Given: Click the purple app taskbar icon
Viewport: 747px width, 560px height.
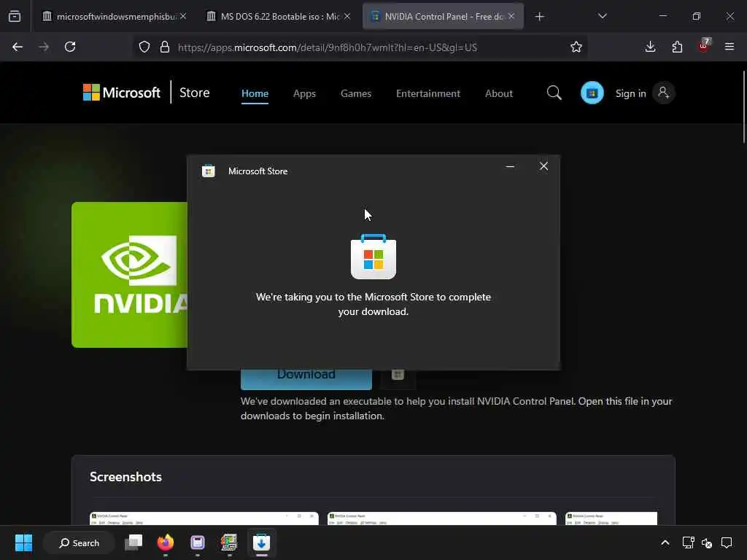Looking at the screenshot, I should point(197,542).
